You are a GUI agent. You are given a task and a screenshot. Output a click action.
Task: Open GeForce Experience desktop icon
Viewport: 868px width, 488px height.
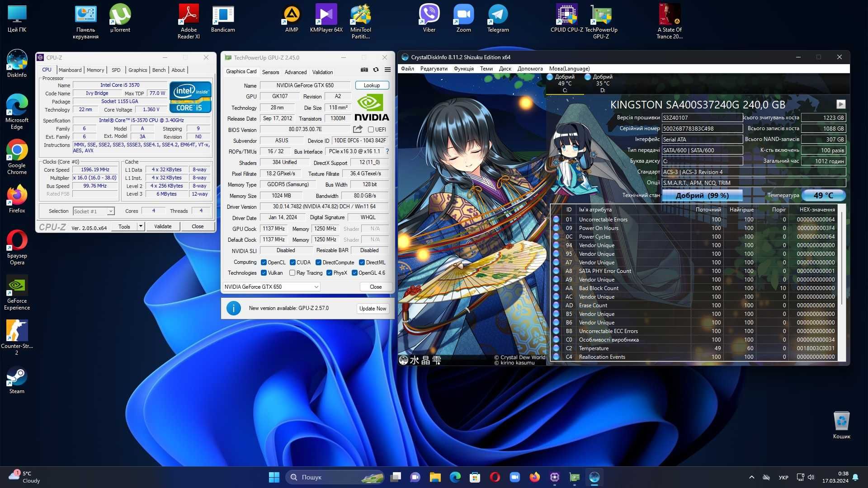click(x=17, y=293)
